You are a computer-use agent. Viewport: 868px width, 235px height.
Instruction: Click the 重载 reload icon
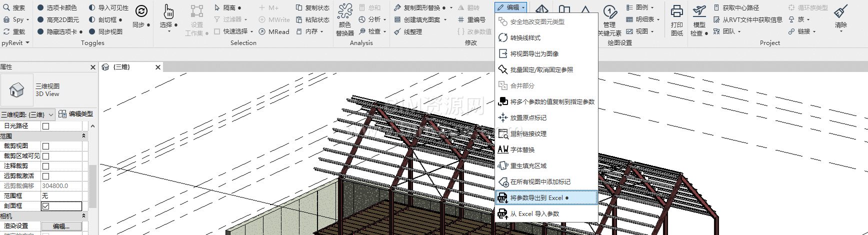tap(6, 31)
